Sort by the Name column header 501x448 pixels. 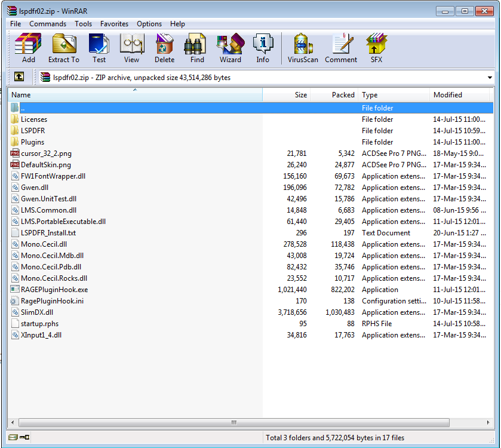[135, 95]
